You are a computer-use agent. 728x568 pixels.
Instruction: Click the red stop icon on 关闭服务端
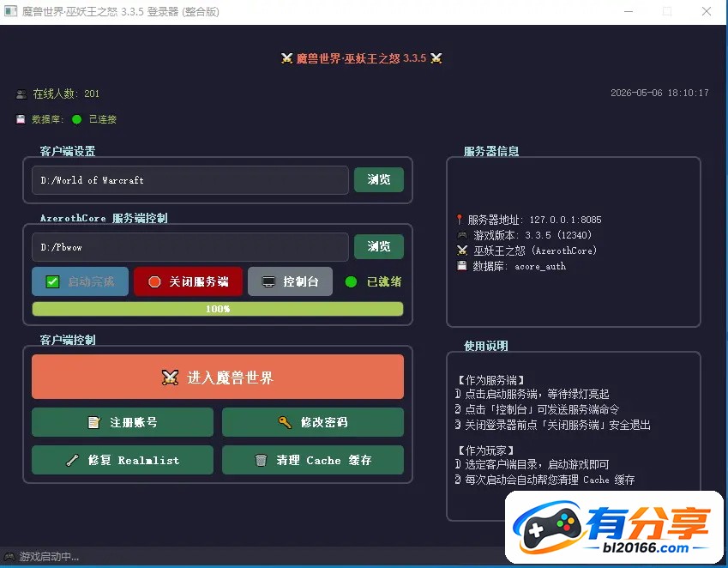(x=154, y=281)
